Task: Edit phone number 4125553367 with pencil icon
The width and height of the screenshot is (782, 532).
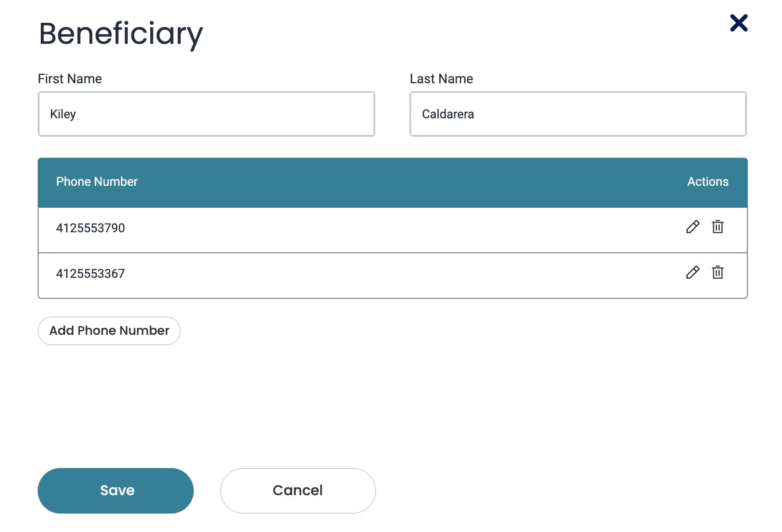Action: click(x=693, y=273)
